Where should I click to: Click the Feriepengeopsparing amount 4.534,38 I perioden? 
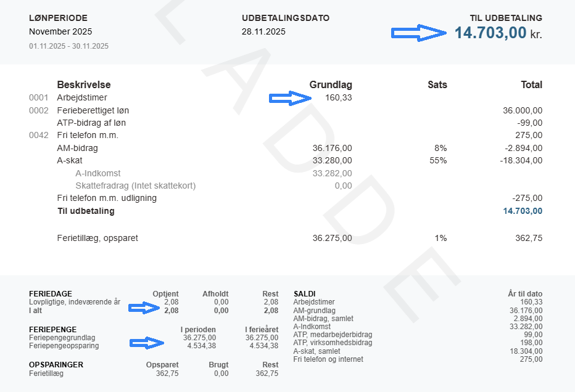click(199, 346)
